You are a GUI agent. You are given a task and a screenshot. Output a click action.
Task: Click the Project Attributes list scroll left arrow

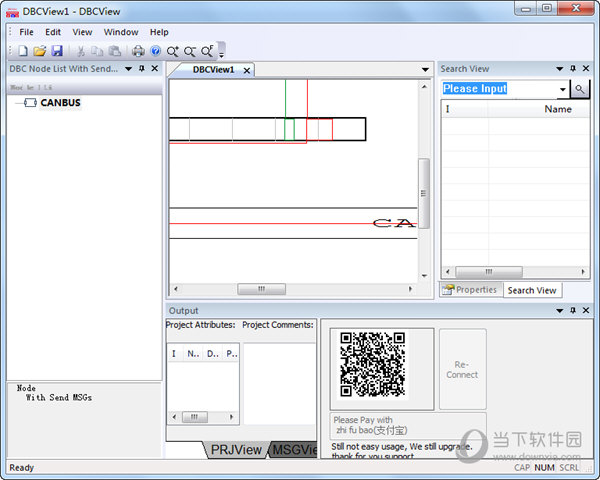[174, 417]
